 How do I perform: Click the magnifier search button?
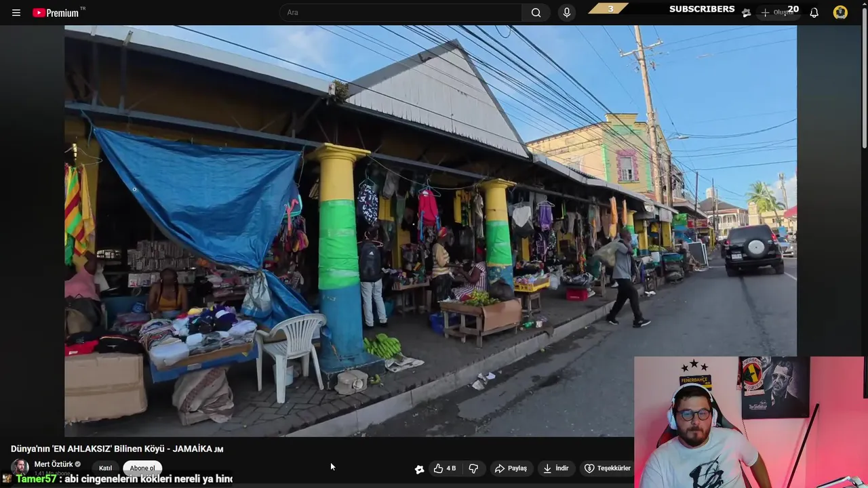[x=536, y=12]
